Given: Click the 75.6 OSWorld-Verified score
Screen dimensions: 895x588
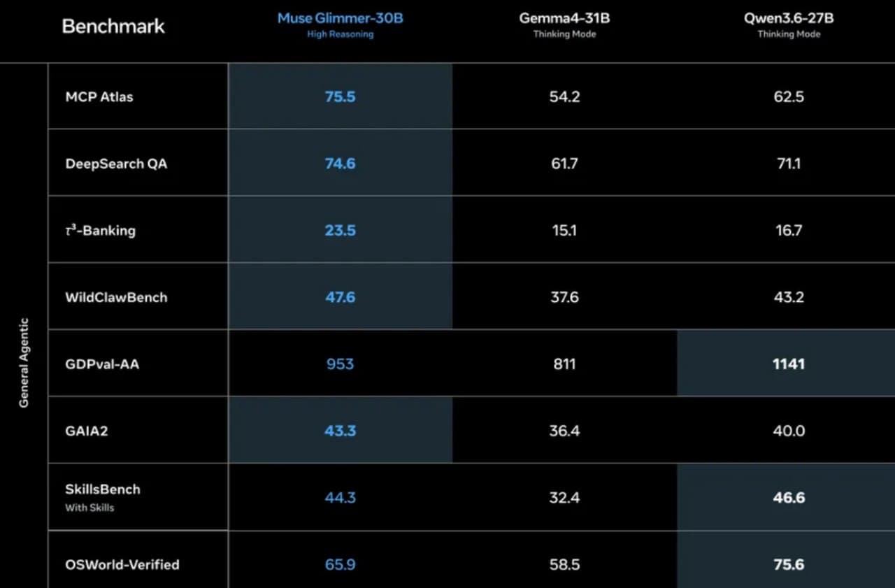Looking at the screenshot, I should (789, 564).
